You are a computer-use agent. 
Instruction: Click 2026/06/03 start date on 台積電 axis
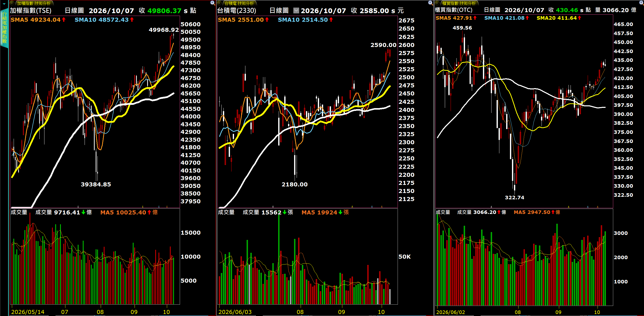click(x=235, y=312)
